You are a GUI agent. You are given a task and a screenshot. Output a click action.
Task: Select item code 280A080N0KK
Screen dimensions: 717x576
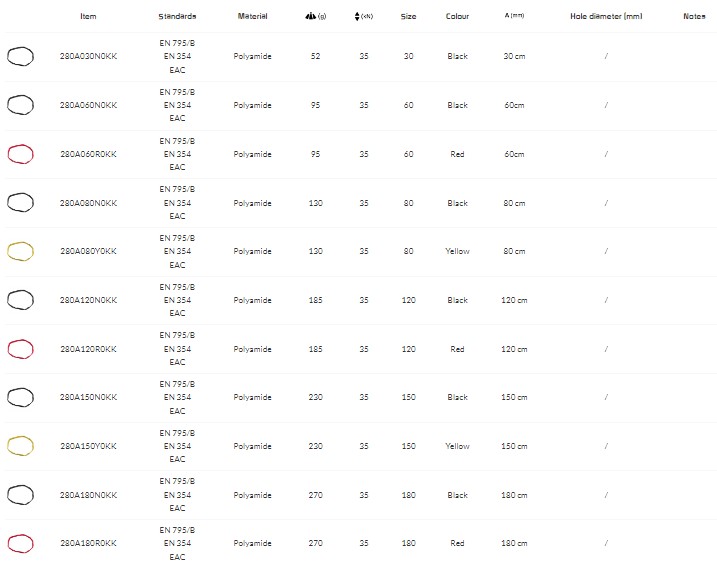pyautogui.click(x=88, y=203)
